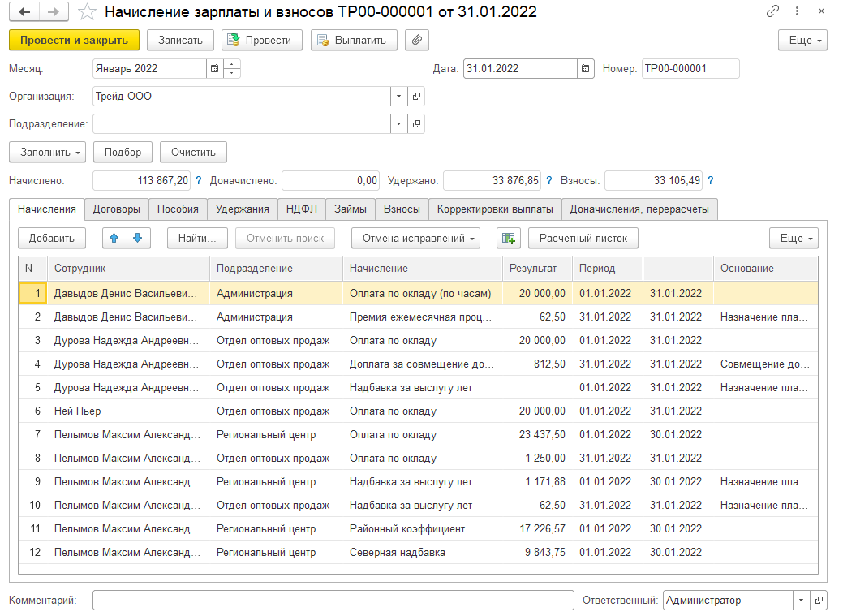The width and height of the screenshot is (843, 616).
Task: Open calendar picker for Дата field
Action: pyautogui.click(x=586, y=69)
